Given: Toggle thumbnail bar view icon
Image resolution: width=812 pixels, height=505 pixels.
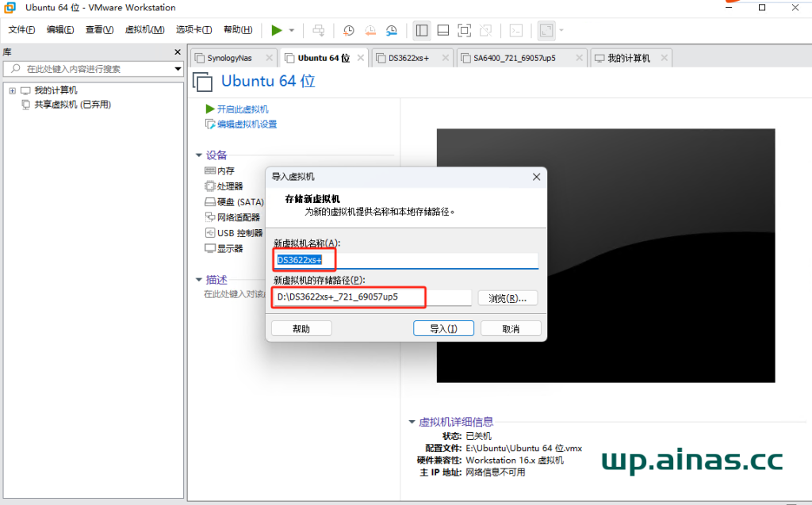Looking at the screenshot, I should (443, 31).
